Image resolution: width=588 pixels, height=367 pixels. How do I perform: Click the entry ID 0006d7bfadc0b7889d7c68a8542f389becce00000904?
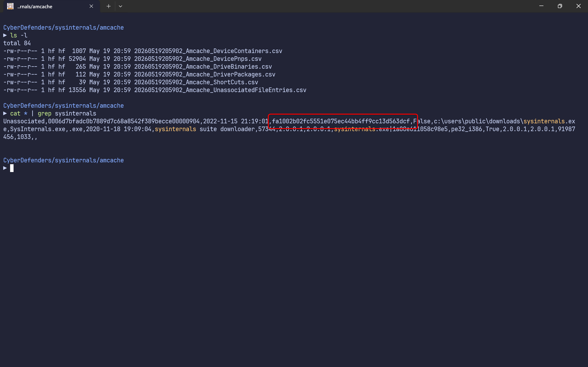124,121
